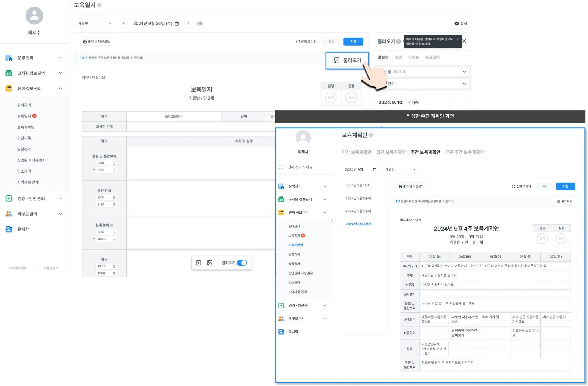
Task: Switch to the 앨범 tab
Action: 398,57
